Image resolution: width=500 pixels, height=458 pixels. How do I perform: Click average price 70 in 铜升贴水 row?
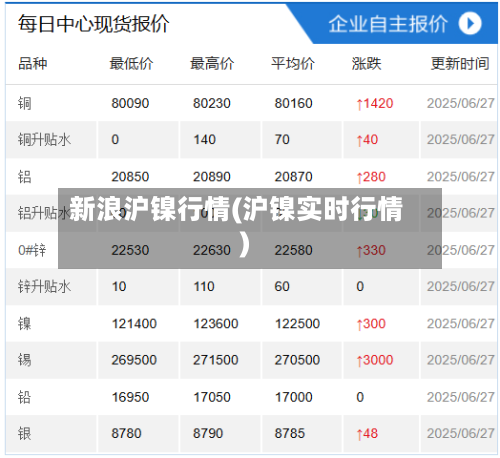click(282, 139)
